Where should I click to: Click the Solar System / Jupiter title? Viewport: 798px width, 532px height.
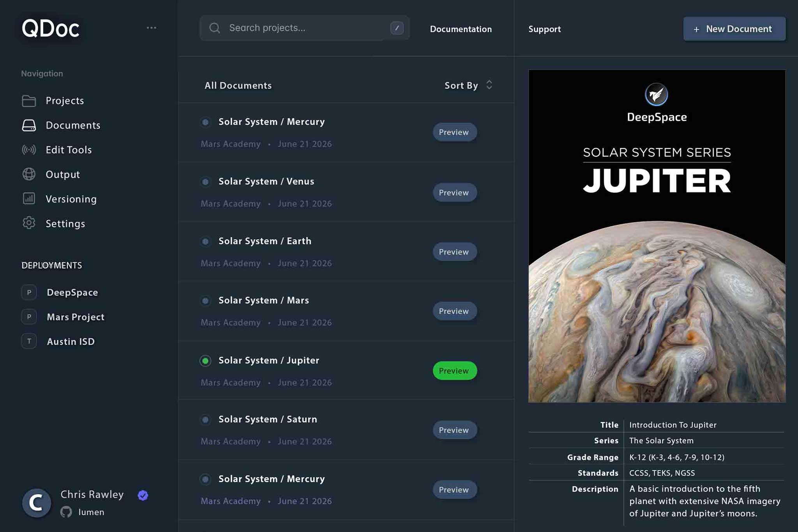click(x=269, y=360)
